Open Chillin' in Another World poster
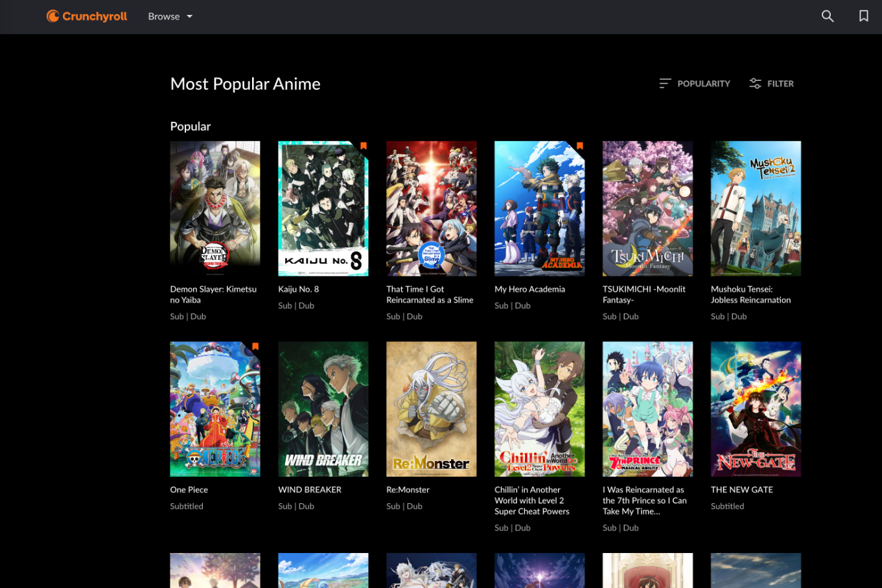 (x=540, y=409)
